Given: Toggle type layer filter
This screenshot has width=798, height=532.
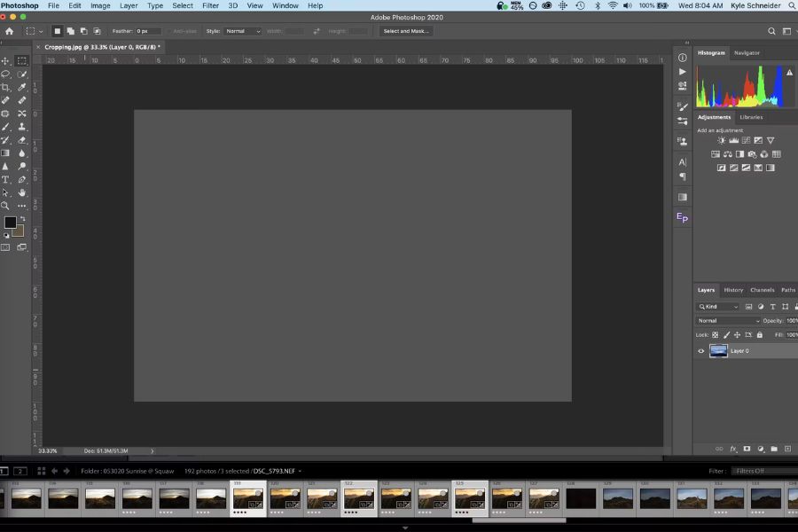Looking at the screenshot, I should click(x=773, y=307).
